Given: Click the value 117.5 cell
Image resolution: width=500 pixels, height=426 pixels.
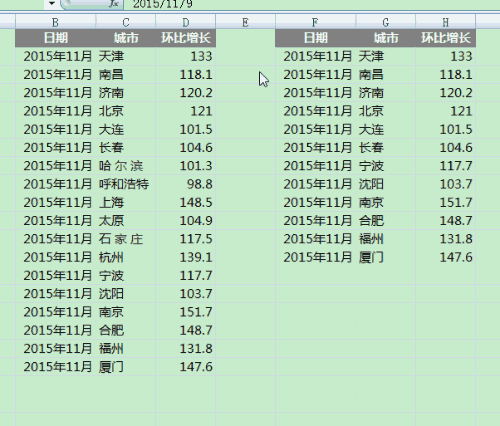Looking at the screenshot, I should point(186,239).
